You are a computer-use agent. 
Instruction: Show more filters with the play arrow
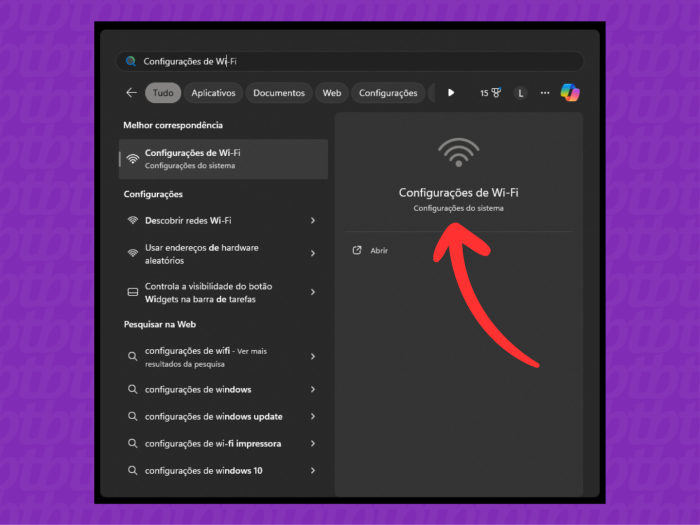[x=451, y=93]
